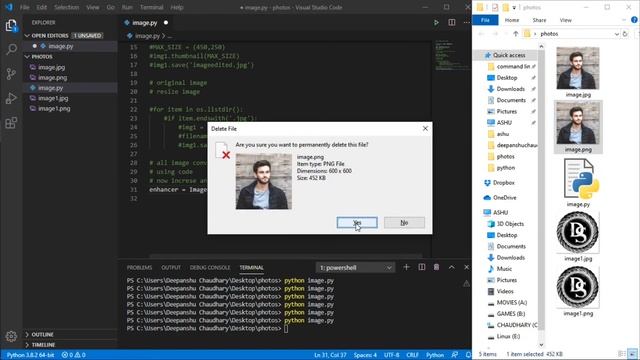The image size is (640, 360).
Task: Click Python interpreter version in status bar
Action: [x=30, y=355]
